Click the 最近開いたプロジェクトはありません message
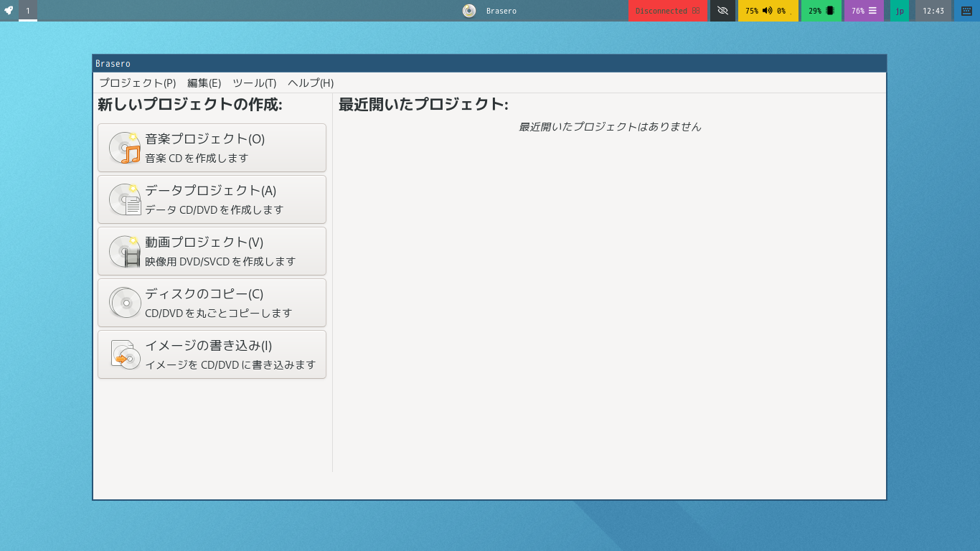The width and height of the screenshot is (980, 551). click(x=610, y=126)
